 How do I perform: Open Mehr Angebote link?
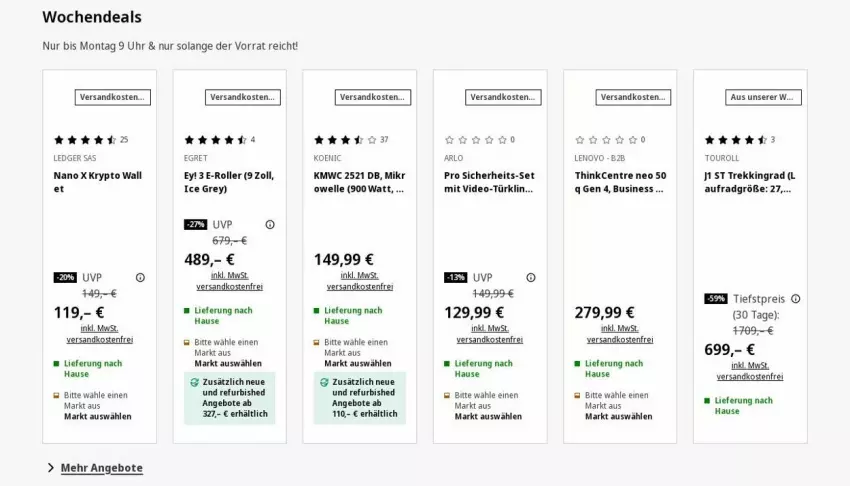click(101, 468)
